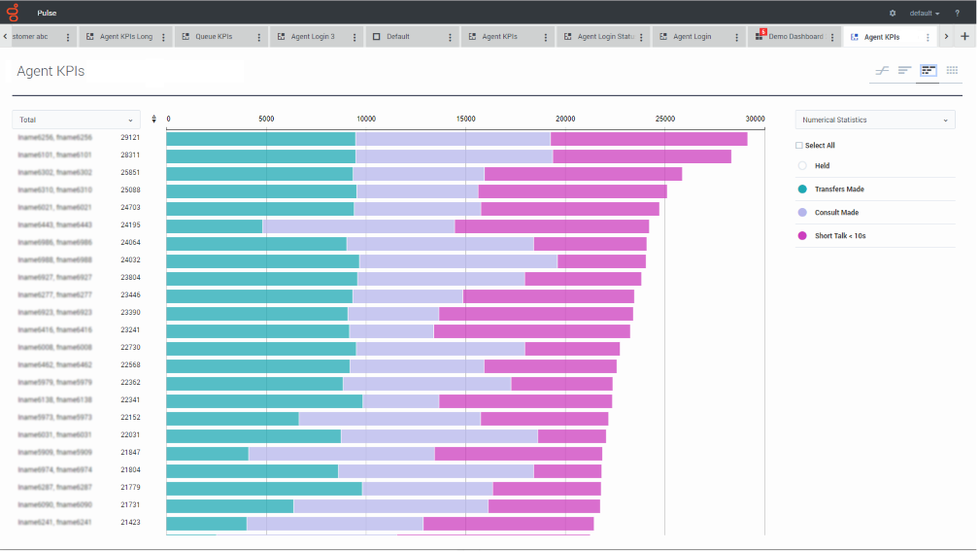Expand the Total sort dropdown
The width and height of the screenshot is (980, 551).
77,120
